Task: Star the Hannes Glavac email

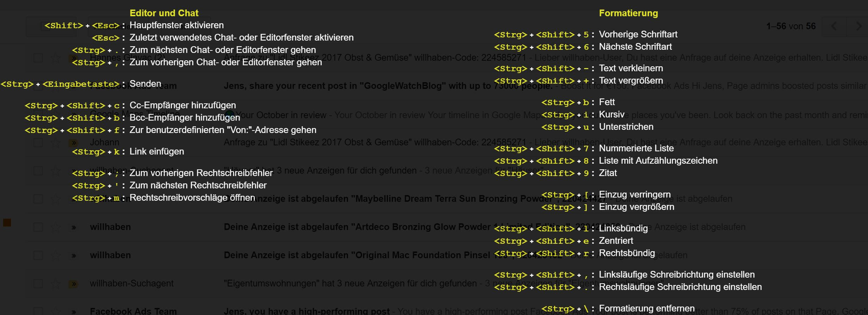Action: 56,58
